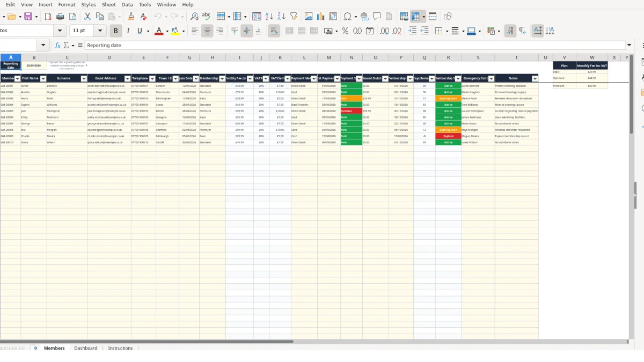Click the formula input line
Screen dimensions: 644x362
(355, 46)
